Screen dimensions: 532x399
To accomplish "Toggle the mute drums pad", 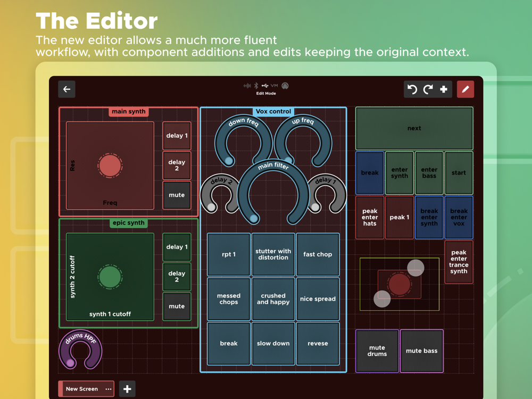I will pos(377,351).
